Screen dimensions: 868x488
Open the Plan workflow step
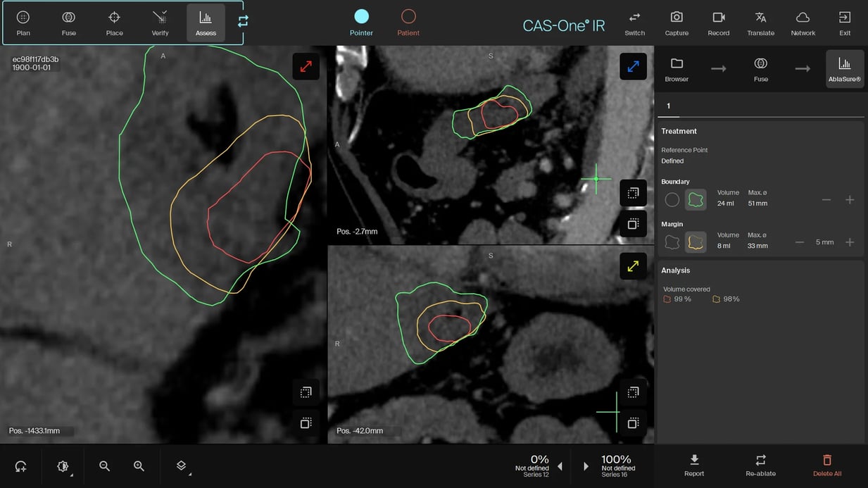23,23
